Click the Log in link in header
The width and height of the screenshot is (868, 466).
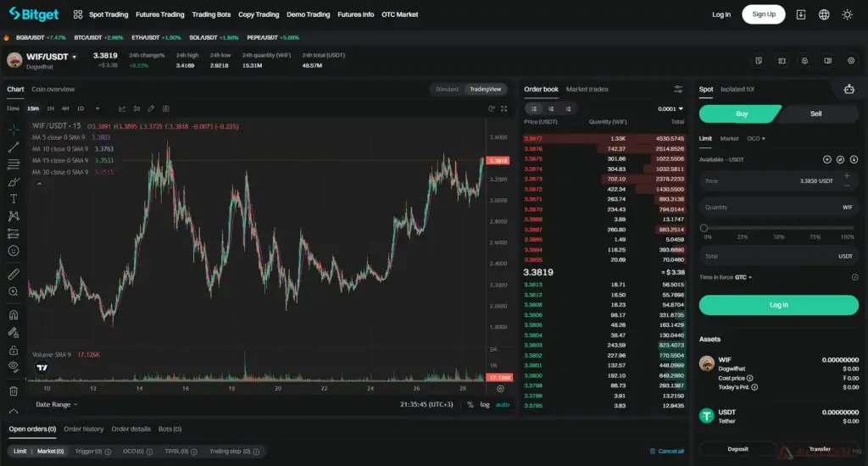click(721, 14)
